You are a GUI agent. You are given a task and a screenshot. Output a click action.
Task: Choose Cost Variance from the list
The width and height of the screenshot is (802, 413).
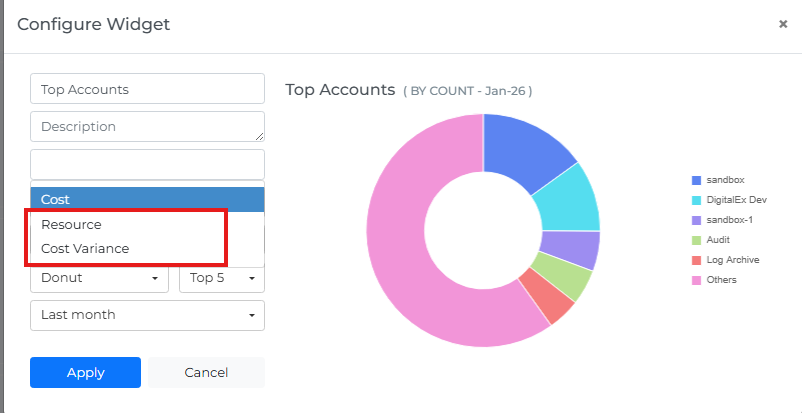(x=85, y=248)
